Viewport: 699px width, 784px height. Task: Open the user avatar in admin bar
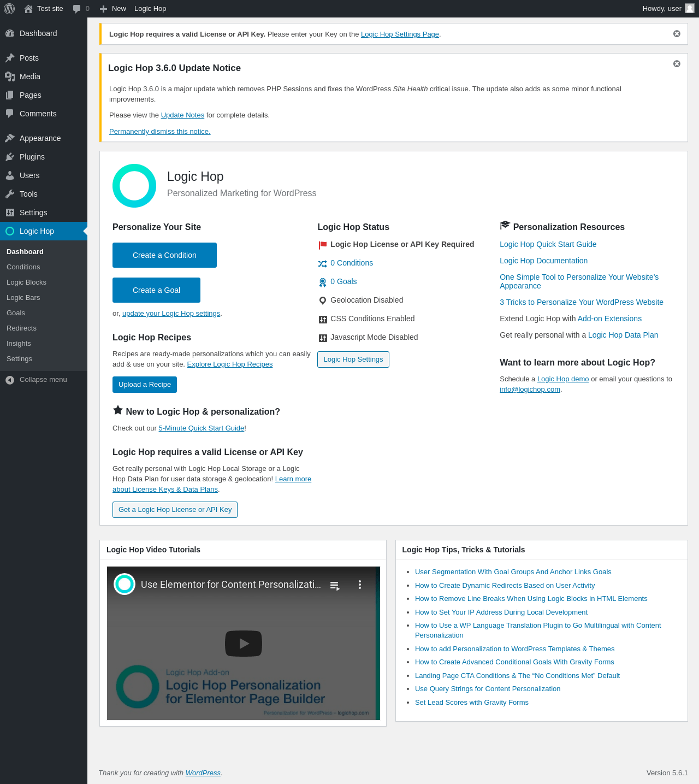[690, 9]
